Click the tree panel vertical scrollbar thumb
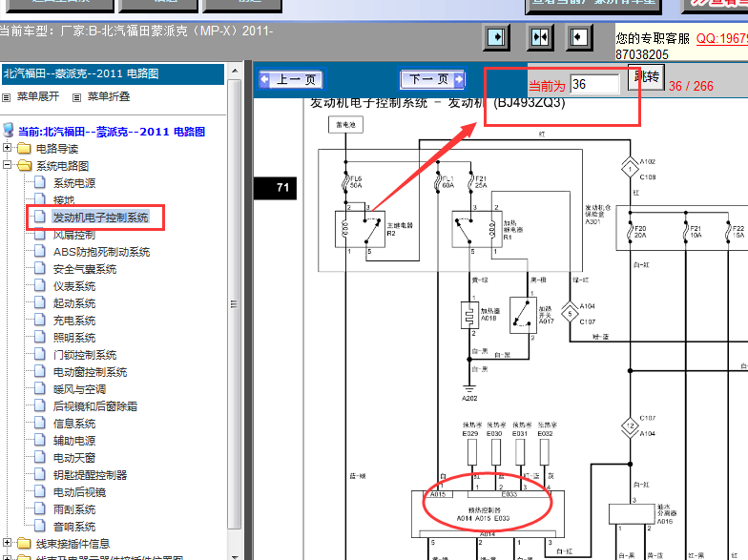 click(x=235, y=303)
